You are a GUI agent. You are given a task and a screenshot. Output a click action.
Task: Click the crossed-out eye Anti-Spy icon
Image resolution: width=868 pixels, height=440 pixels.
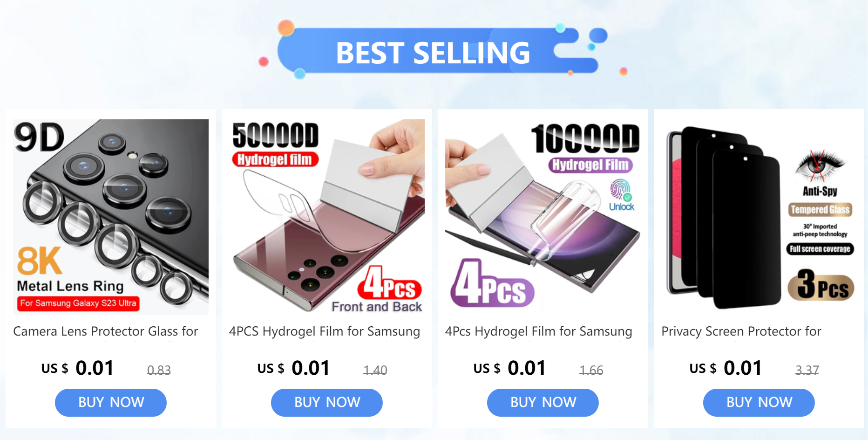(819, 166)
